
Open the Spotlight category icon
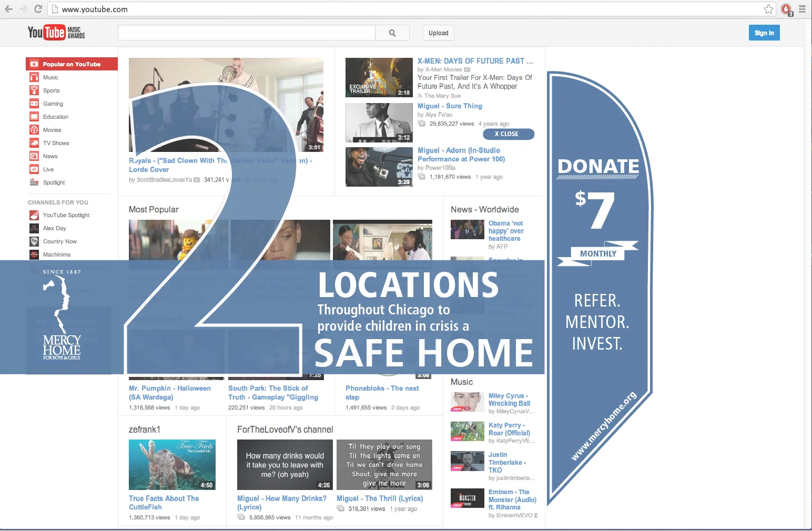[x=34, y=182]
